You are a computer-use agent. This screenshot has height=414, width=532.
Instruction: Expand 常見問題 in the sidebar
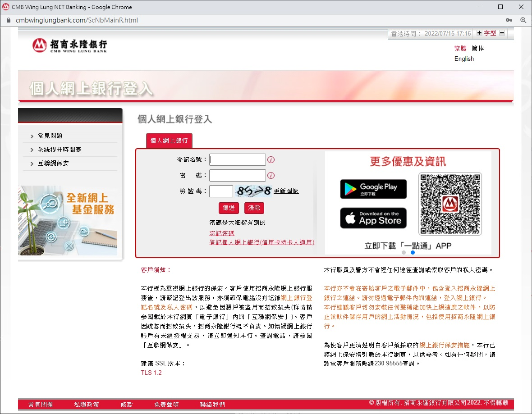point(50,136)
